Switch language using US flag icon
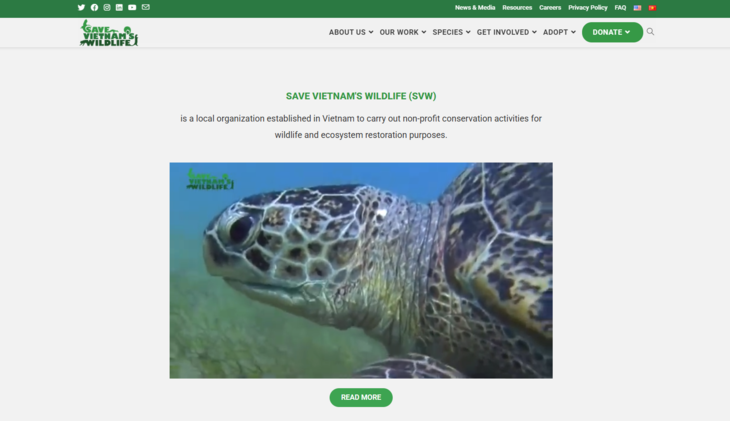Viewport: 730px width, 421px height. coord(637,8)
